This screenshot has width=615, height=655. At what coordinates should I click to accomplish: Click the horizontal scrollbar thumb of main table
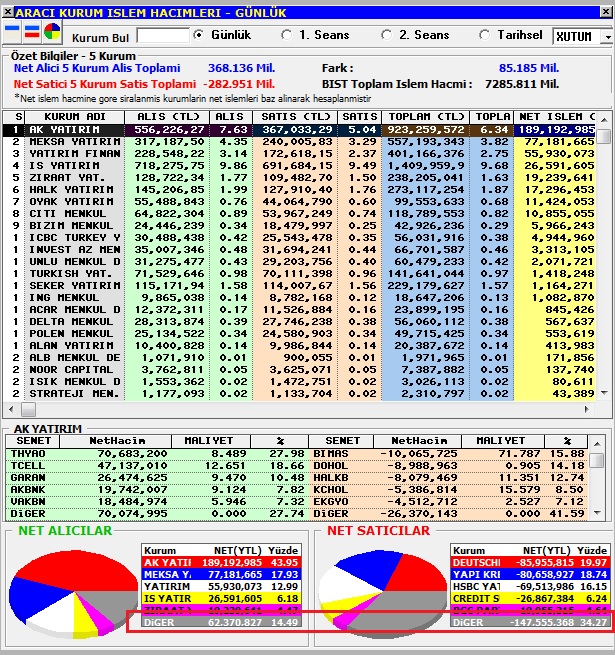point(28,409)
